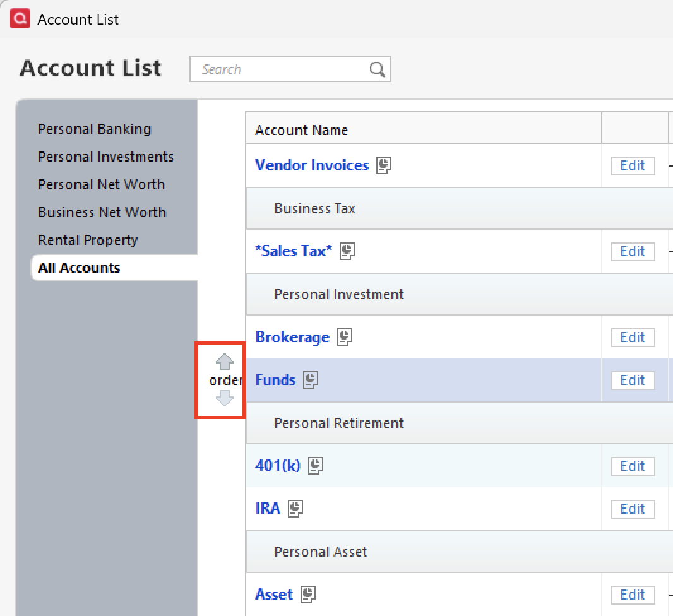Screen dimensions: 673x616
Task: Open the report icon beside Brokerage
Action: click(x=344, y=336)
